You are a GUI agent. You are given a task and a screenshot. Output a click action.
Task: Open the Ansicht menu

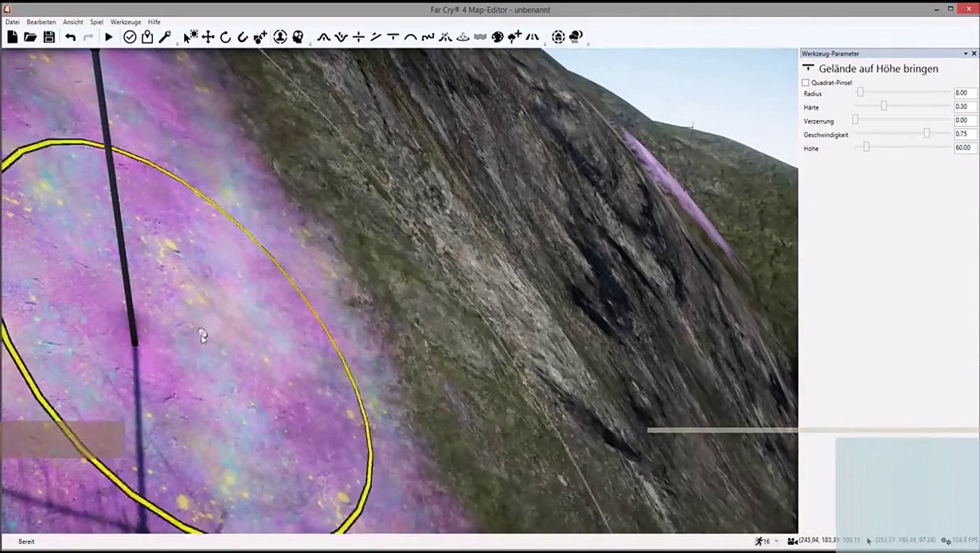coord(73,22)
